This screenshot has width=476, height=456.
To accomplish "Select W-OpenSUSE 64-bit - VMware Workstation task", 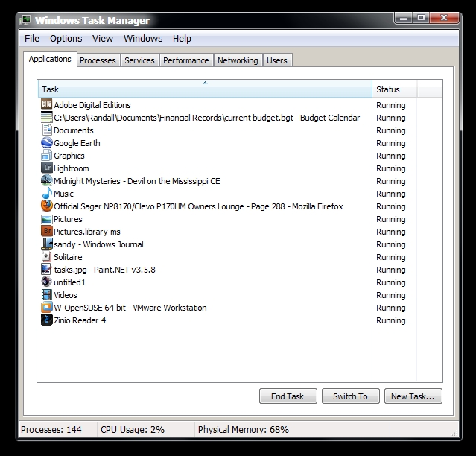I will (130, 308).
